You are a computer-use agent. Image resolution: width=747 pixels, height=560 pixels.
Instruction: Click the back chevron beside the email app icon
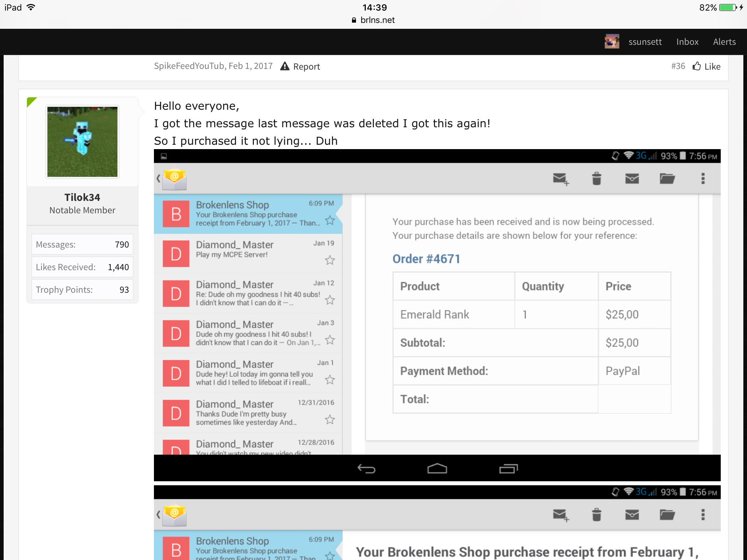pyautogui.click(x=158, y=179)
